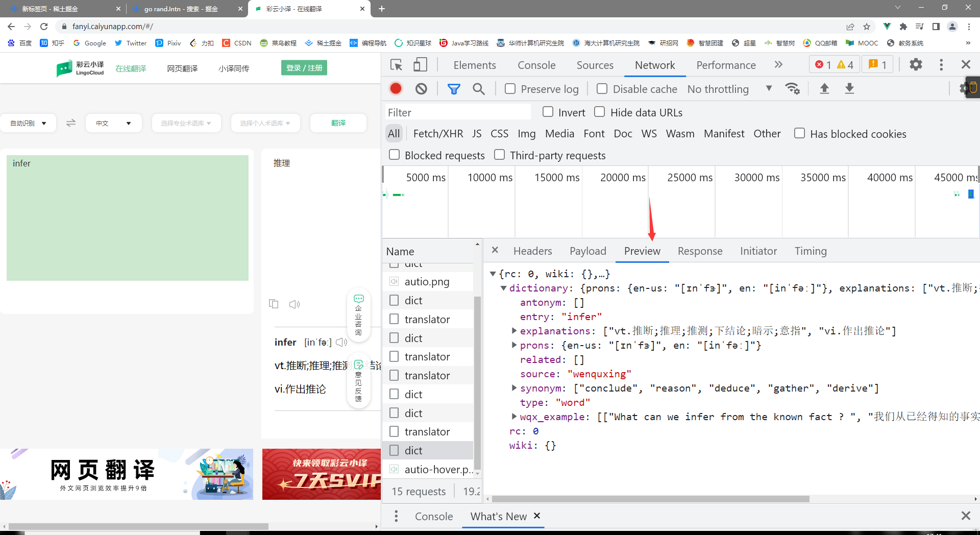
Task: Click the export HAR download icon
Action: pos(849,89)
